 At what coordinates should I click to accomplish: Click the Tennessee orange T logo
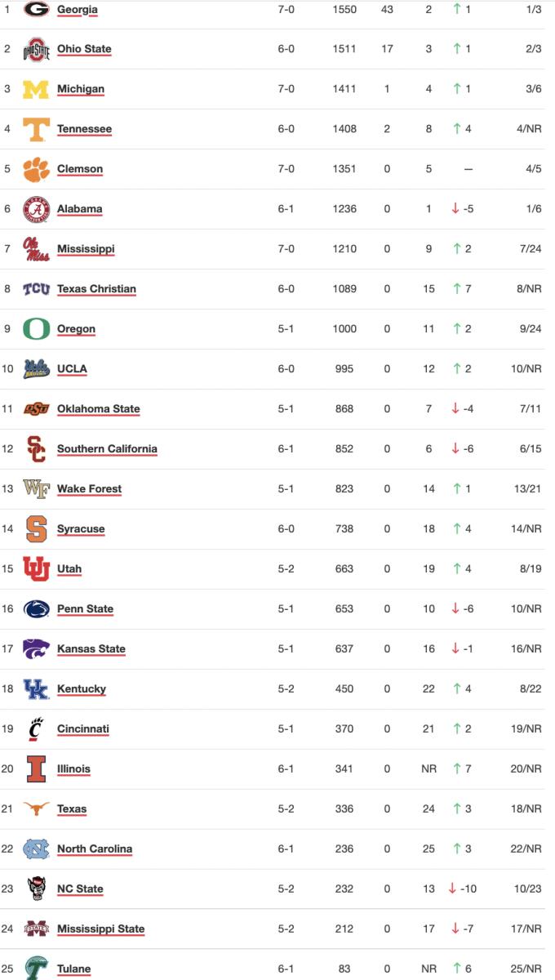[x=36, y=129]
